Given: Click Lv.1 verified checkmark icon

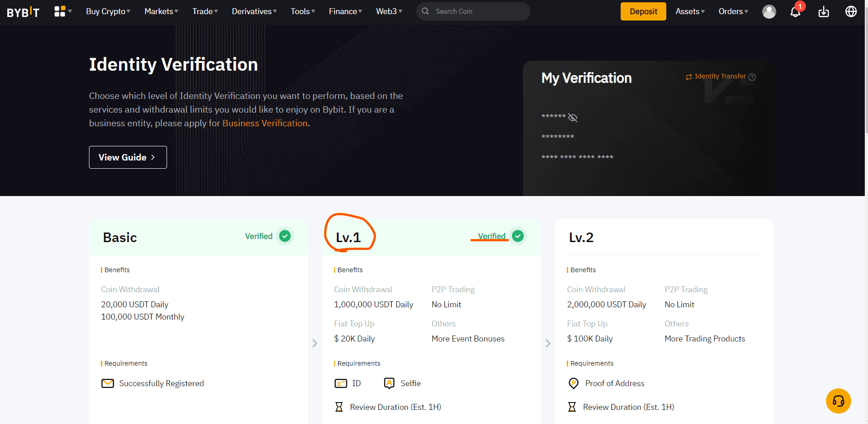Looking at the screenshot, I should [518, 236].
